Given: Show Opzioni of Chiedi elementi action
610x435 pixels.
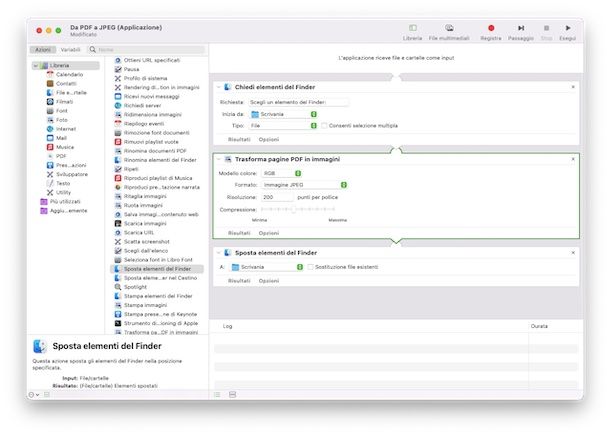Looking at the screenshot, I should click(x=269, y=139).
